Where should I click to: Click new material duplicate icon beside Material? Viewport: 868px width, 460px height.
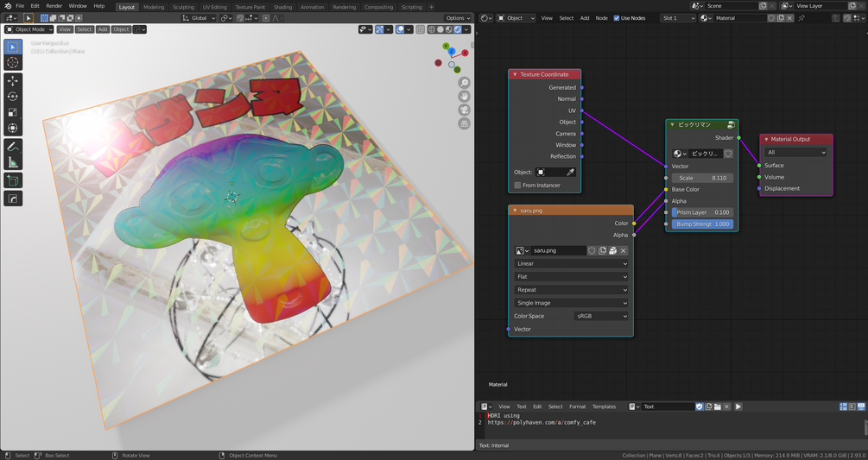click(781, 17)
